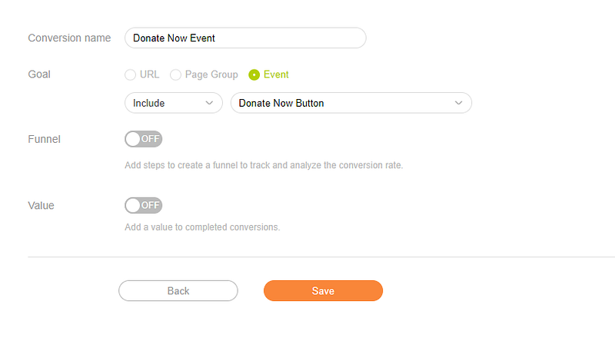Click the "Conversion name" field label
This screenshot has height=364, width=615.
(69, 38)
